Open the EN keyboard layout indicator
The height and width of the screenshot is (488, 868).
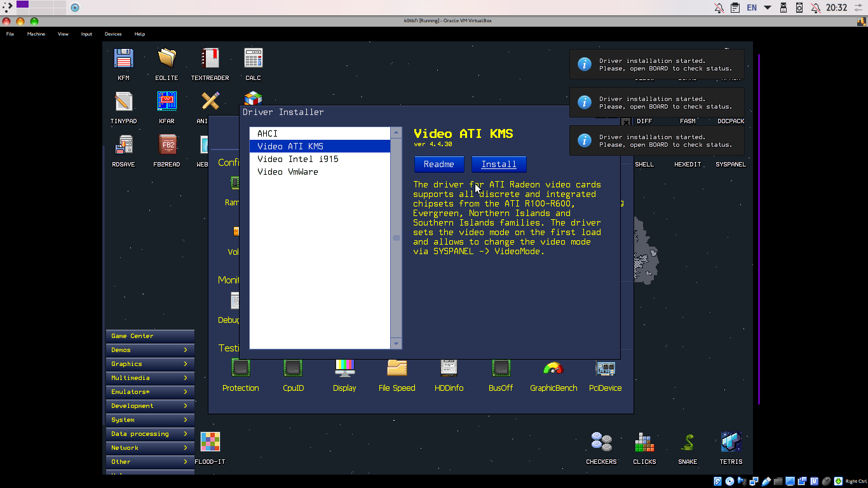[x=752, y=8]
